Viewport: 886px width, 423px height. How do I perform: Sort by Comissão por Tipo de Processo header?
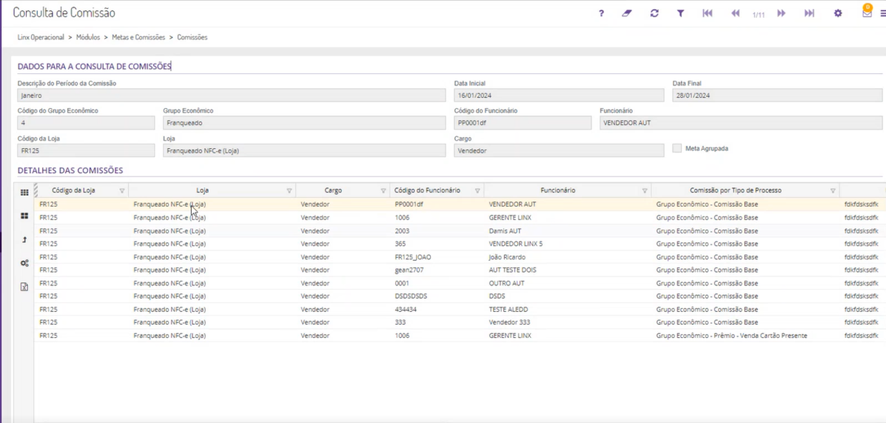[x=735, y=190]
